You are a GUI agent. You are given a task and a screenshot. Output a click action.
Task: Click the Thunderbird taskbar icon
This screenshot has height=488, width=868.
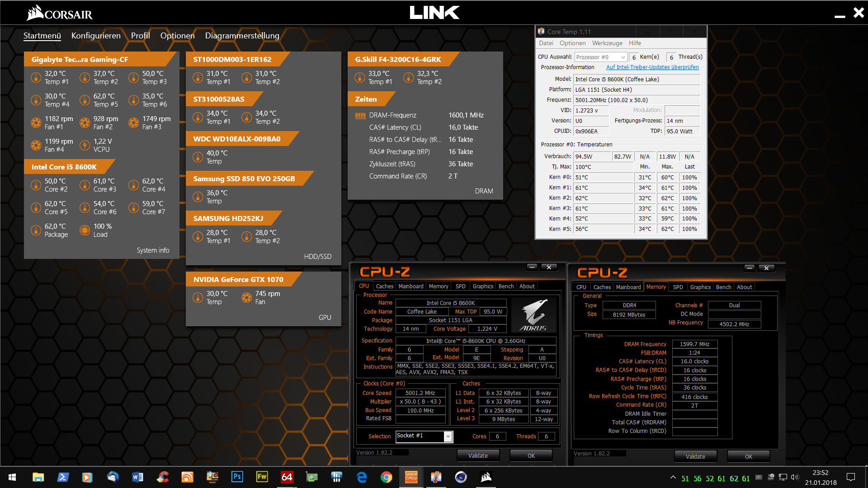[113, 477]
